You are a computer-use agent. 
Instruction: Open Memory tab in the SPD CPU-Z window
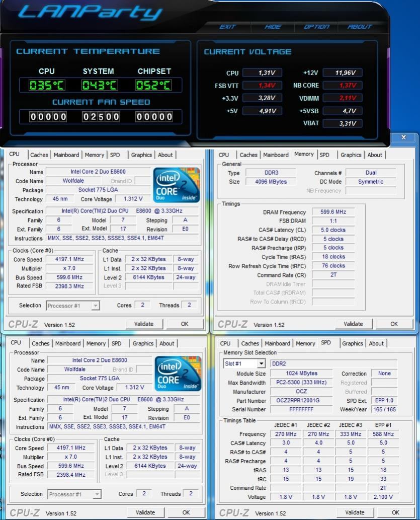[306, 344]
